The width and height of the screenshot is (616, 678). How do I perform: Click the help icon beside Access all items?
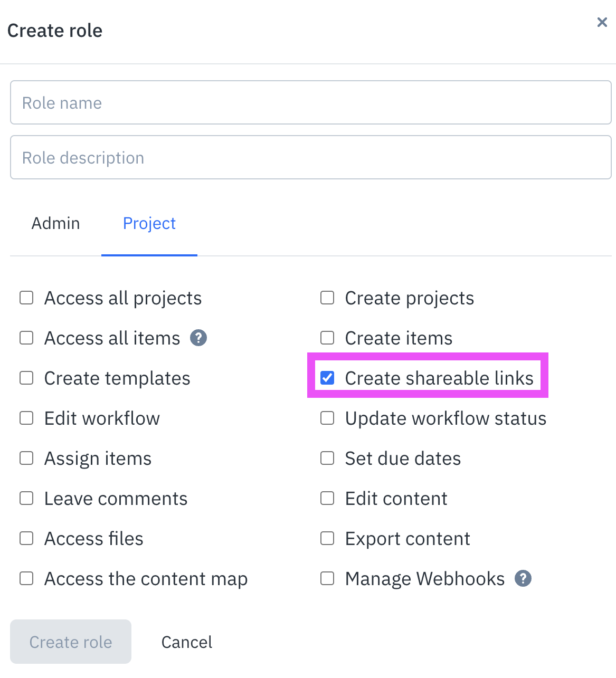point(198,338)
